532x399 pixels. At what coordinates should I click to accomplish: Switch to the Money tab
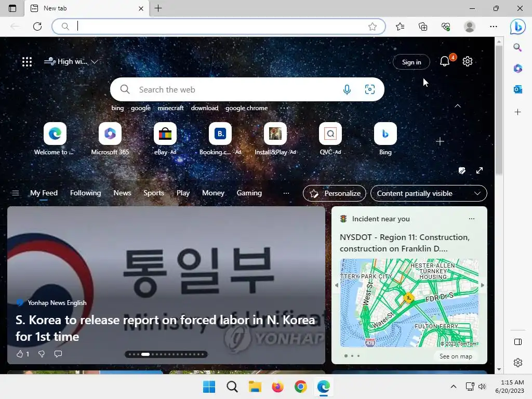point(213,193)
